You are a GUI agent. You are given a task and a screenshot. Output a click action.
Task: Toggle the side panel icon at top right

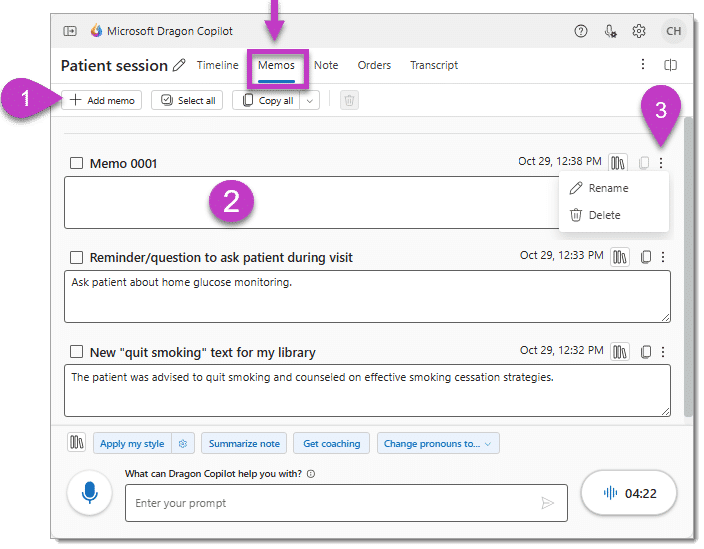[671, 65]
